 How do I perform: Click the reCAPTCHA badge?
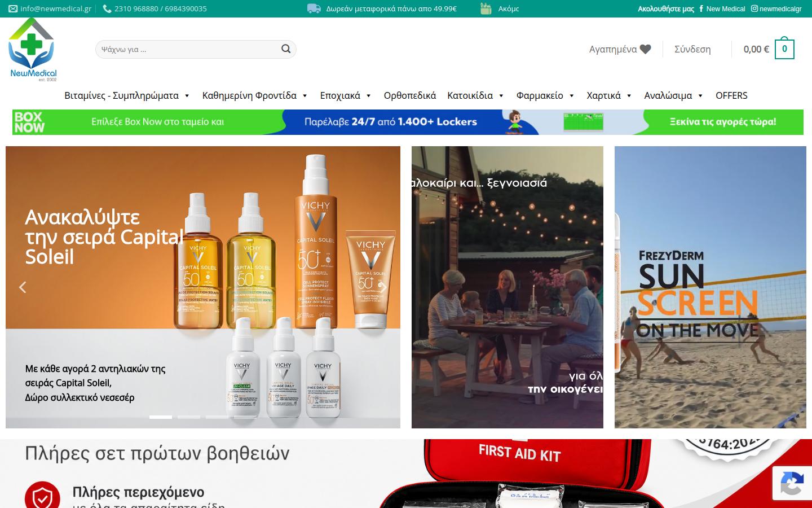[x=792, y=484]
